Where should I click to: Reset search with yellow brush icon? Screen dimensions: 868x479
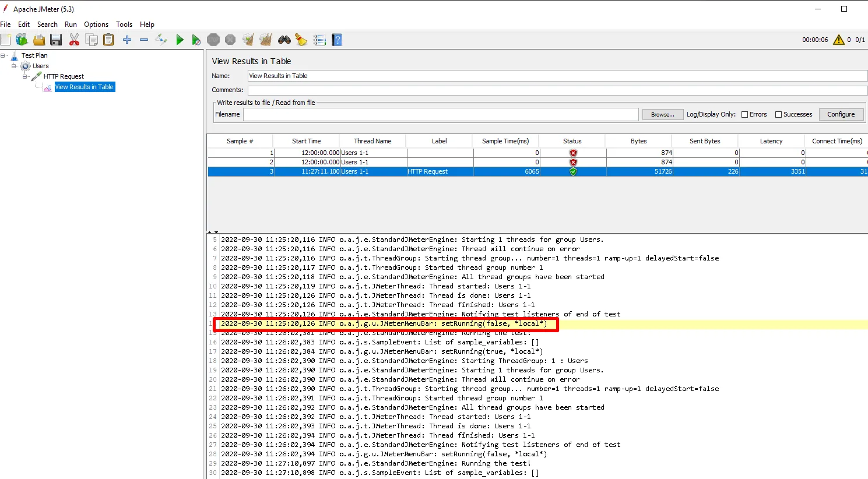301,40
